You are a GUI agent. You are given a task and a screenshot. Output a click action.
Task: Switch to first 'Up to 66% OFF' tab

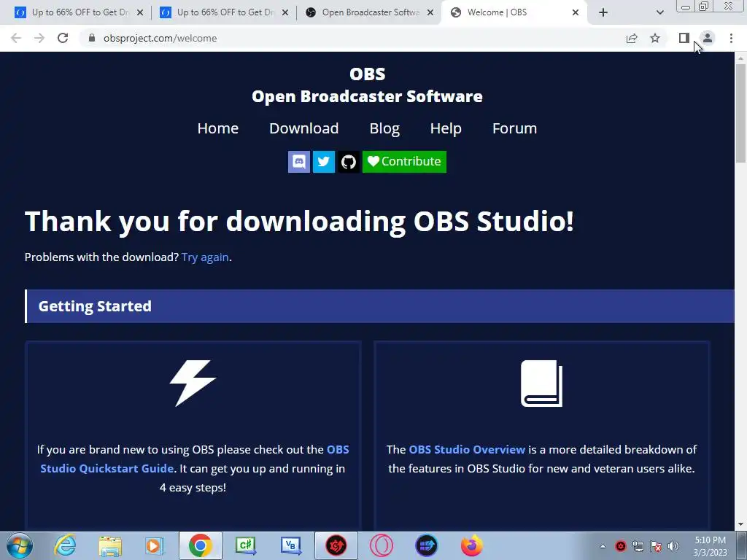point(79,12)
